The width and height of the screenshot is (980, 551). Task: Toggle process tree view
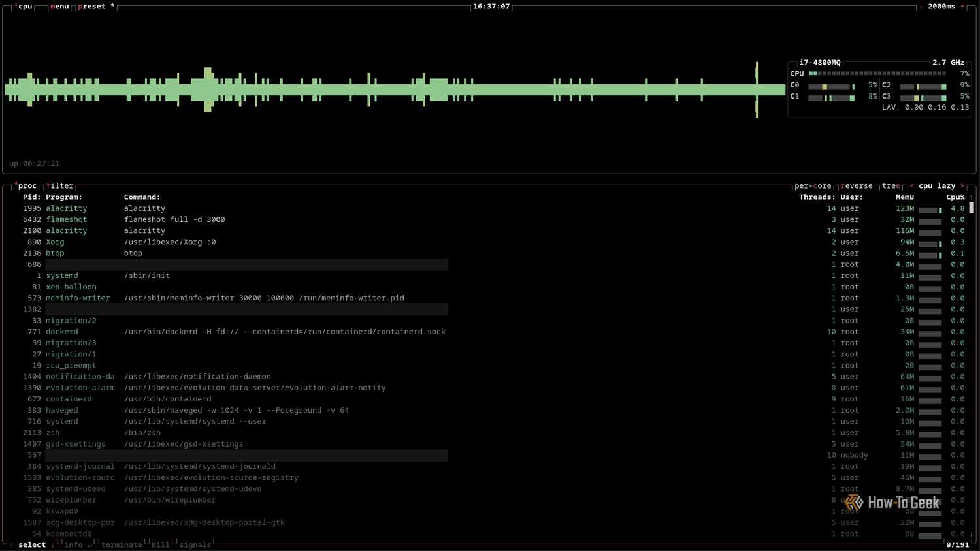pyautogui.click(x=891, y=186)
